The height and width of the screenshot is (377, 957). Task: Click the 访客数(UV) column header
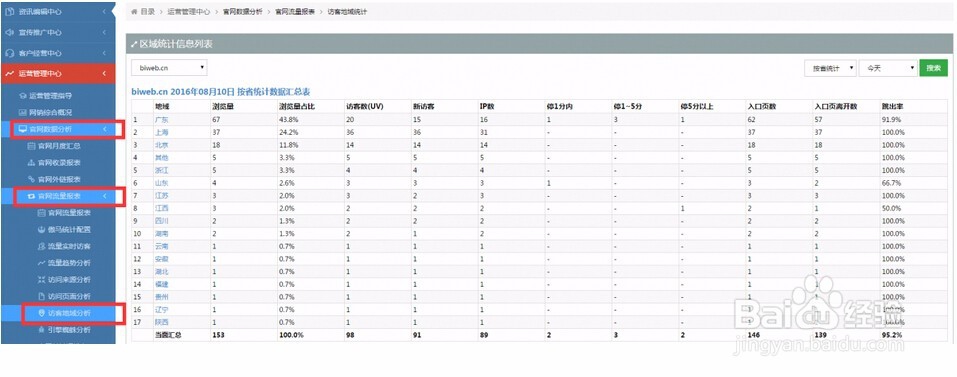[364, 107]
